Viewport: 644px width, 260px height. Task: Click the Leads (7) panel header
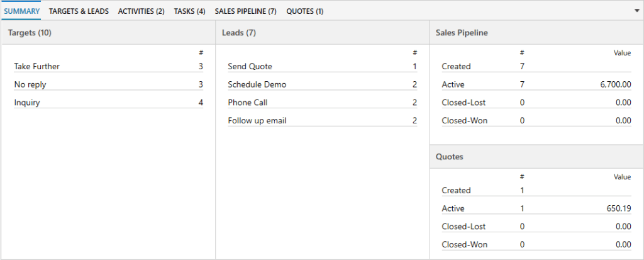pyautogui.click(x=323, y=33)
